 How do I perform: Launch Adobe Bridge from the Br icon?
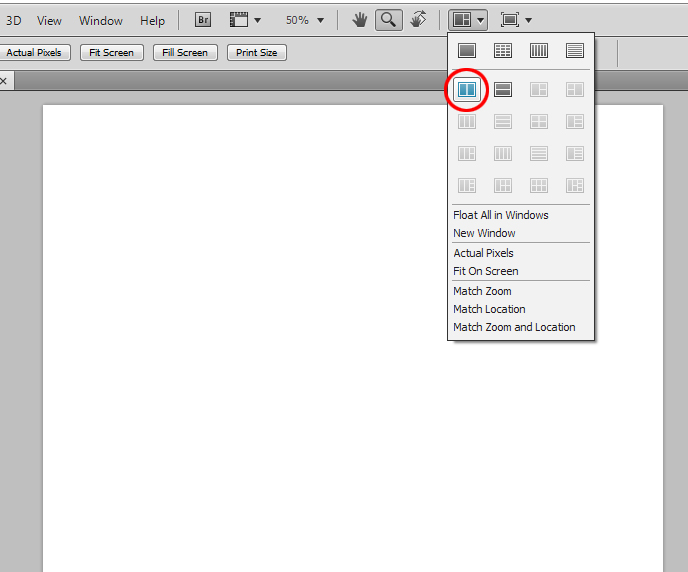(x=203, y=20)
